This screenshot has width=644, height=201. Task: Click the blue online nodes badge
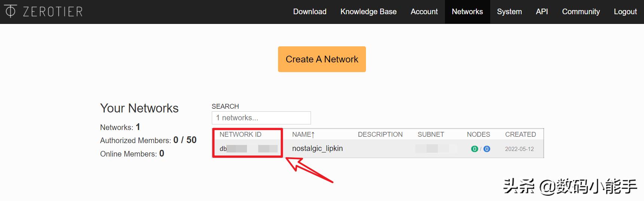[486, 149]
